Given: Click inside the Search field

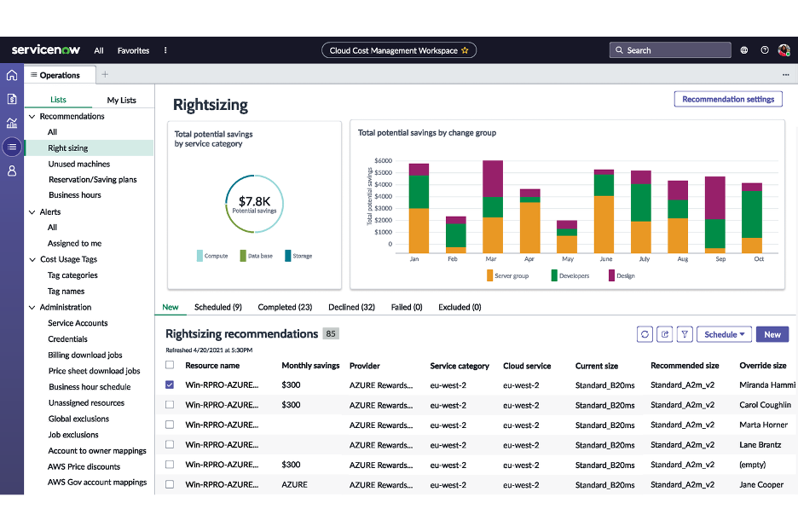Looking at the screenshot, I should [670, 49].
